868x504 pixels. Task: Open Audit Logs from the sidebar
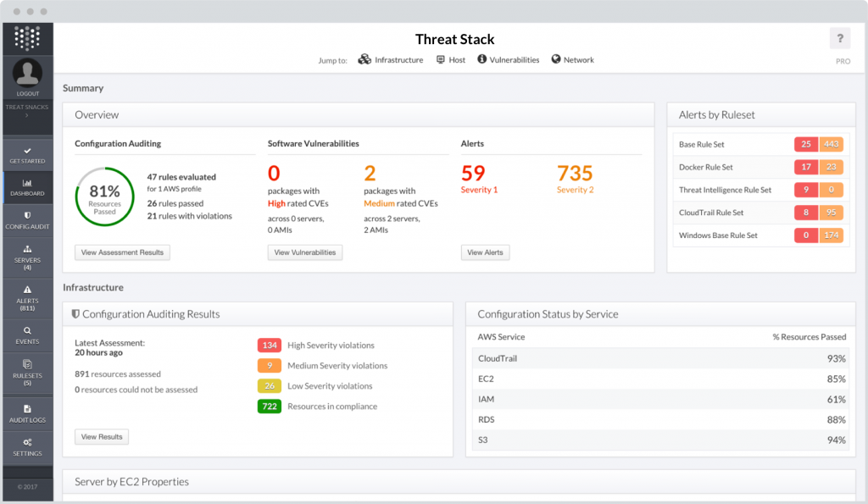pos(27,413)
